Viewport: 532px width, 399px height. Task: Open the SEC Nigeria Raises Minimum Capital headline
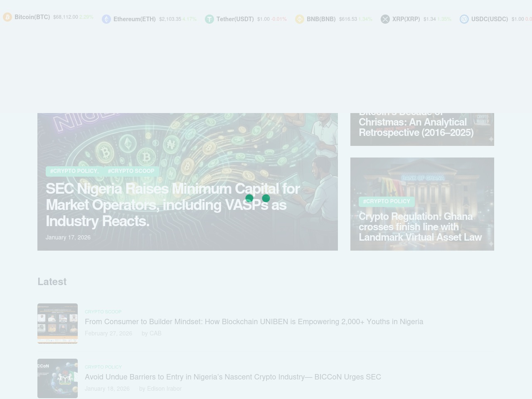pos(173,205)
